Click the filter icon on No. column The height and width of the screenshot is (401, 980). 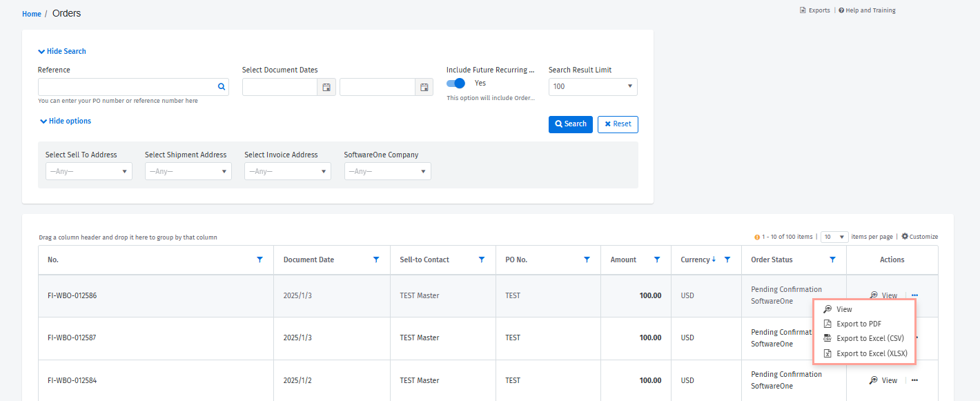259,260
